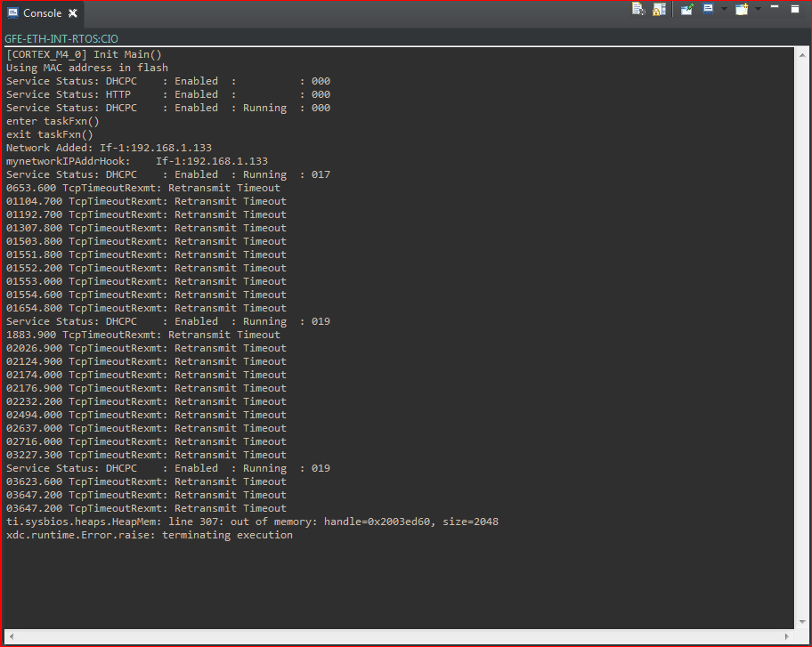Click the '02637.000 TcpTimeoutRexmt' line
The height and width of the screenshot is (647, 812).
click(x=146, y=428)
